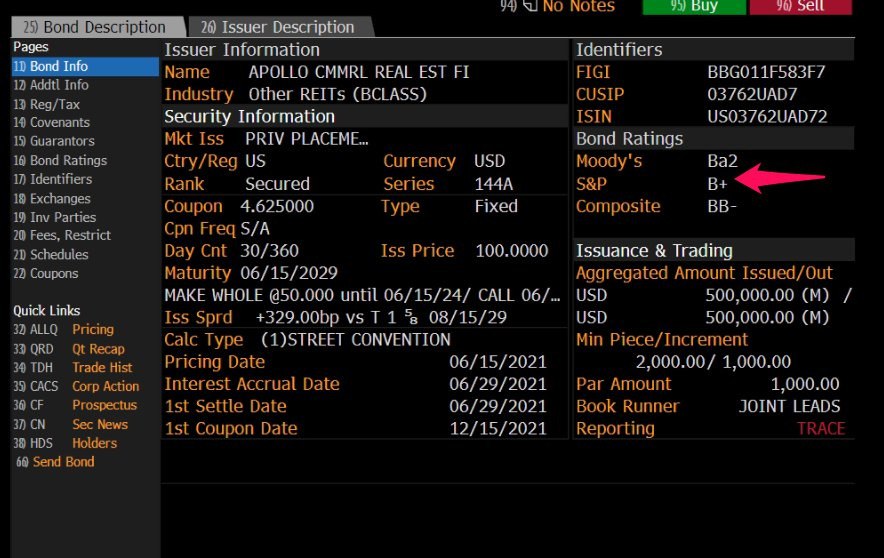Open TDH Trade Hist quick link
Image resolution: width=884 pixels, height=558 pixels.
pos(73,367)
